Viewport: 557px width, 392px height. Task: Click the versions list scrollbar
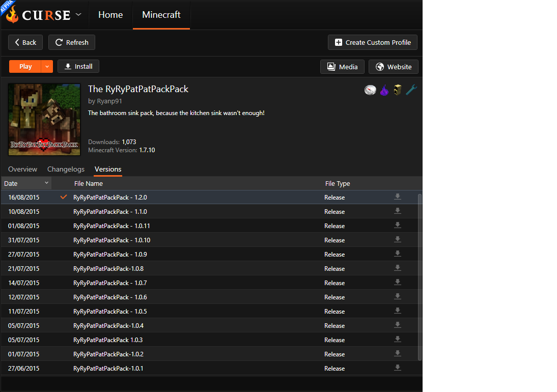(420, 277)
